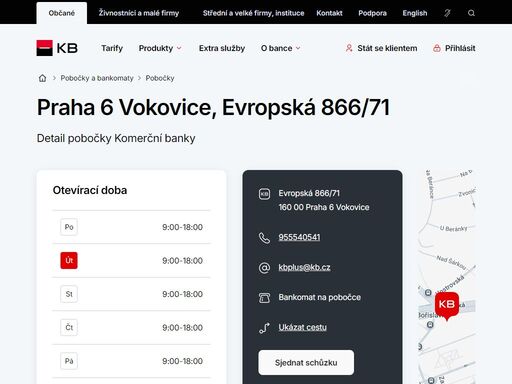Open the Kontakt menu item
Image resolution: width=512 pixels, height=384 pixels.
click(x=329, y=13)
